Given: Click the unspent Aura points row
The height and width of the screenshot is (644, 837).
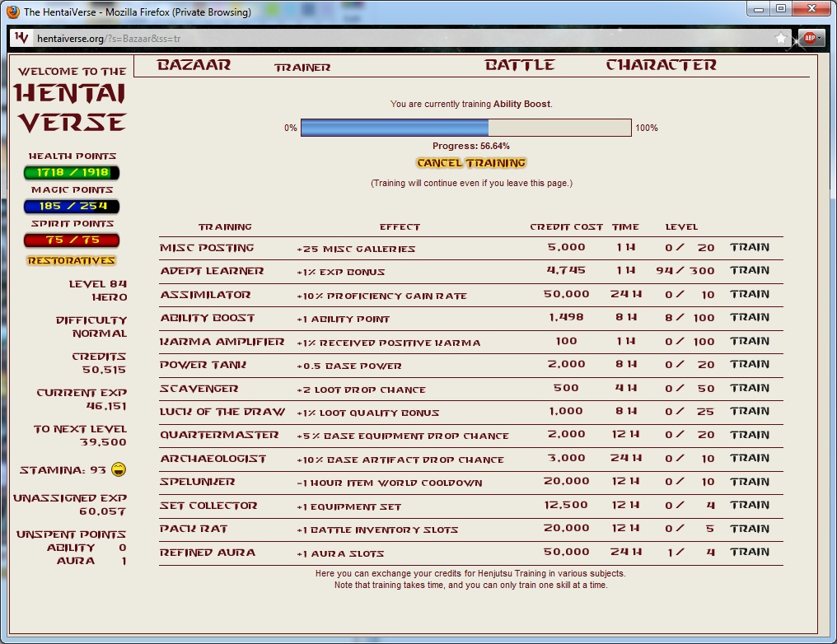Looking at the screenshot, I should click(x=91, y=561).
